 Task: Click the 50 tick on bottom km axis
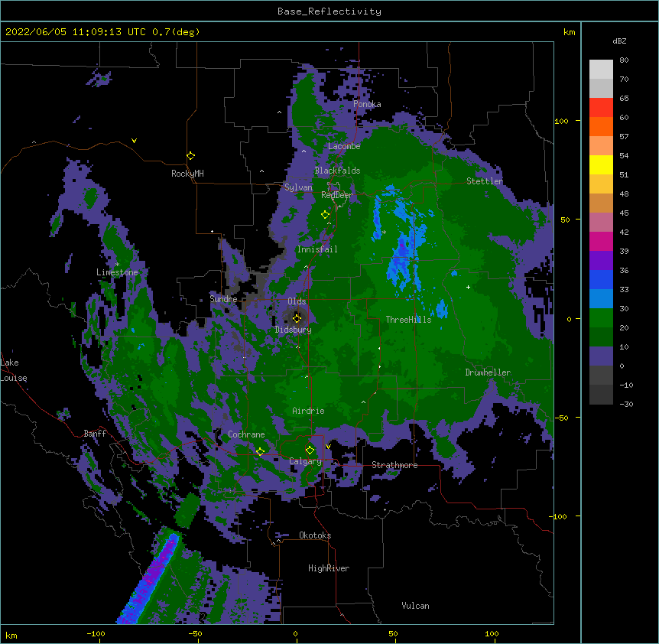click(393, 634)
